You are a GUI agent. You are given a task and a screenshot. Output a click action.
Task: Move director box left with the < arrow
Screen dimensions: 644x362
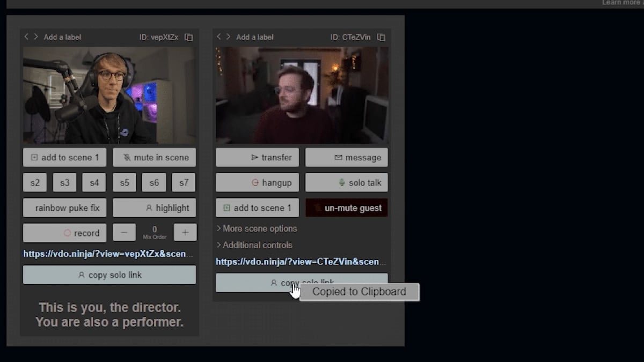pyautogui.click(x=26, y=36)
